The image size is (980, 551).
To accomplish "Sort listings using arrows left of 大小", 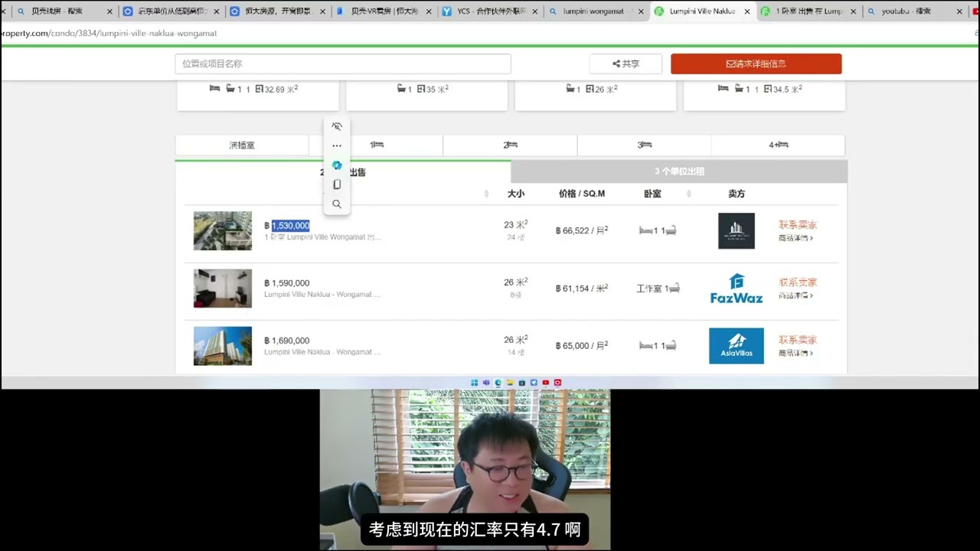I will coord(486,194).
